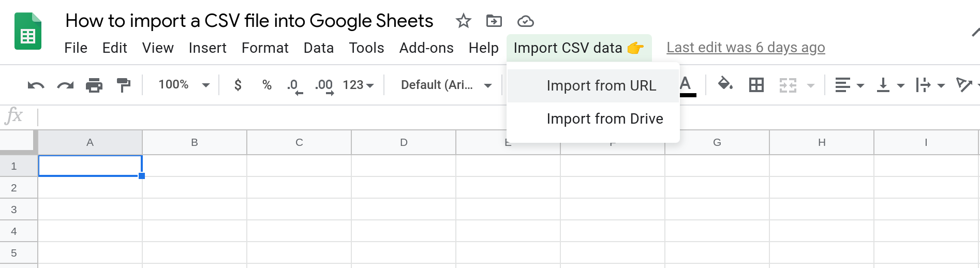Increase decimal places
The height and width of the screenshot is (268, 980).
click(x=324, y=86)
